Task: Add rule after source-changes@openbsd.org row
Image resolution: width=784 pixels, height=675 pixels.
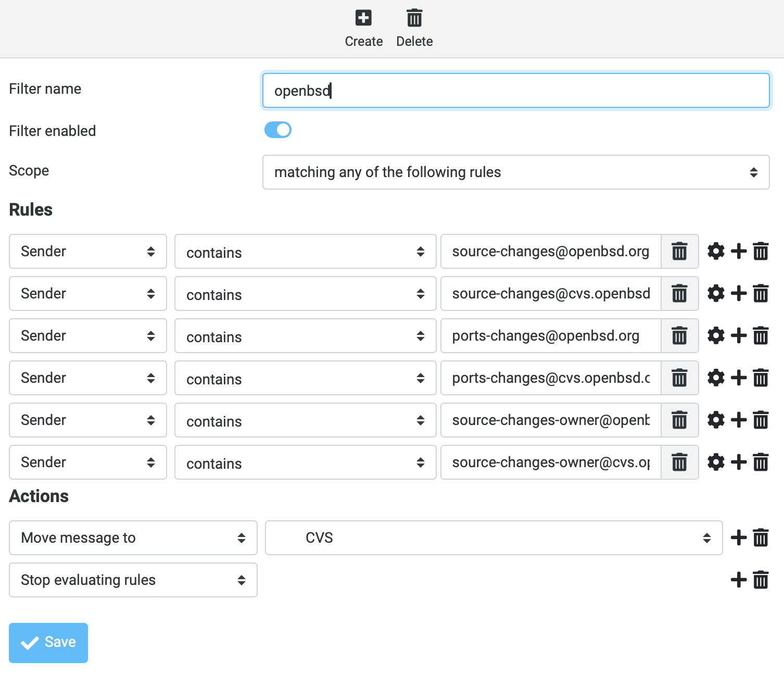Action: [739, 251]
